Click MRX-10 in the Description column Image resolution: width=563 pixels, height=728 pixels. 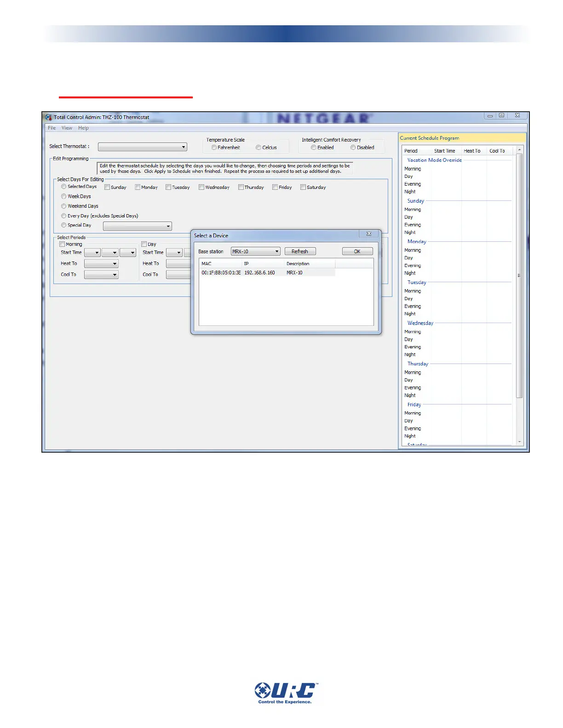(294, 273)
